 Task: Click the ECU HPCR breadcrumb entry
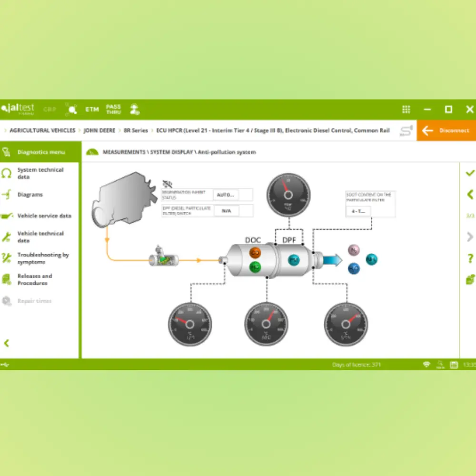point(273,130)
